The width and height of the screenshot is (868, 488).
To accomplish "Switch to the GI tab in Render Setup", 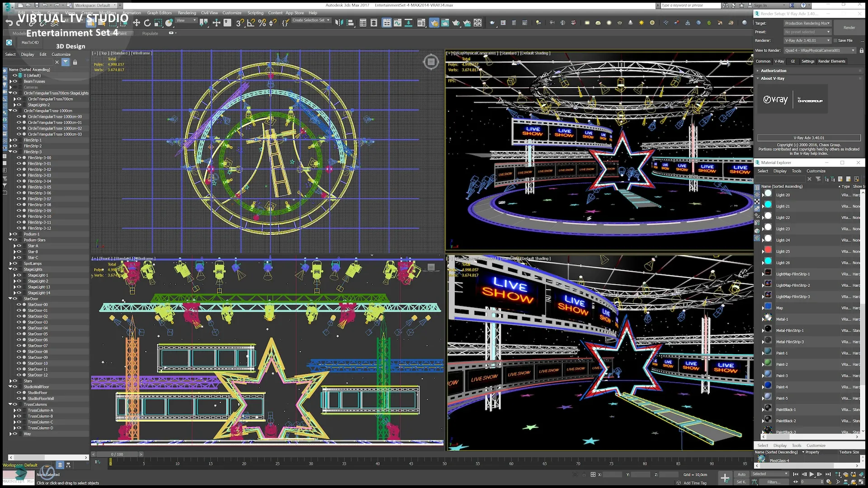I will [793, 61].
